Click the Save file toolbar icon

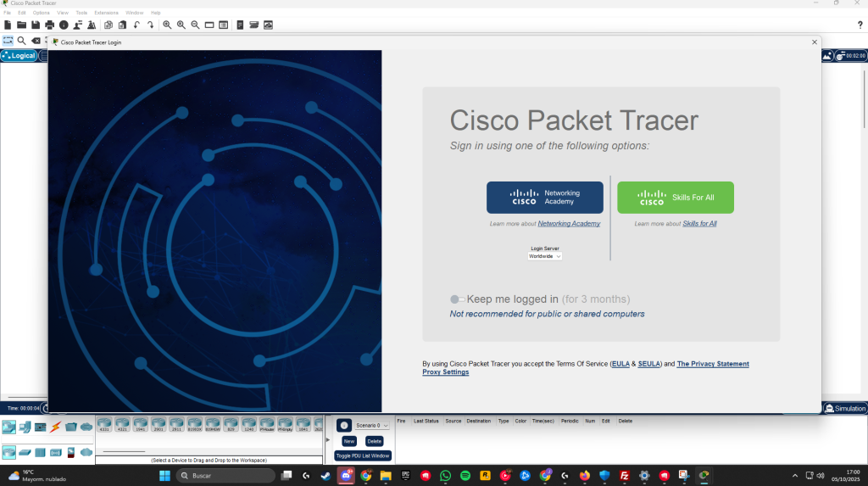click(36, 25)
